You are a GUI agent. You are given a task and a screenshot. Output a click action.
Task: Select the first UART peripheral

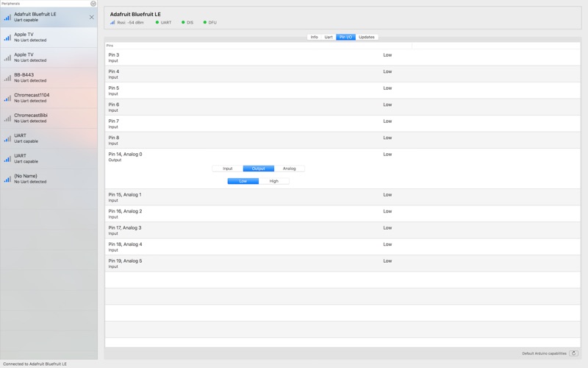point(49,138)
